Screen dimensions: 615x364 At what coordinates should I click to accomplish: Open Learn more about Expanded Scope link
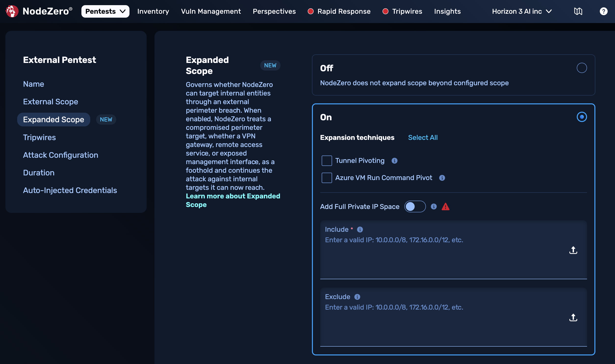point(233,200)
